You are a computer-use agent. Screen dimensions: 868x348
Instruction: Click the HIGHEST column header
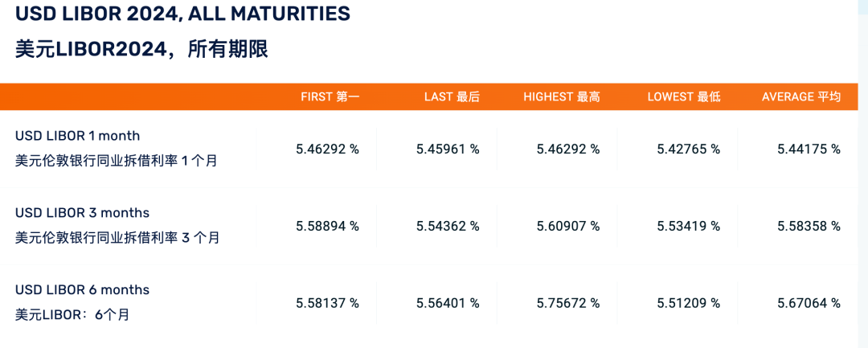(x=561, y=96)
